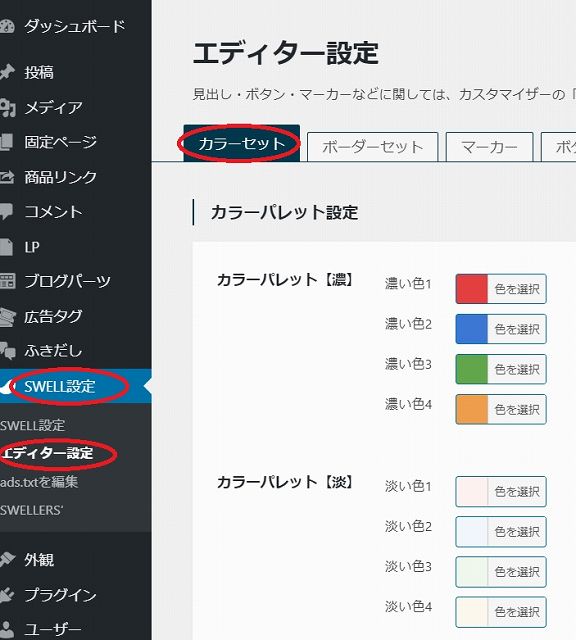Click 色を選択 button for 濃い色3
Screen dimensions: 576x640
(x=517, y=369)
